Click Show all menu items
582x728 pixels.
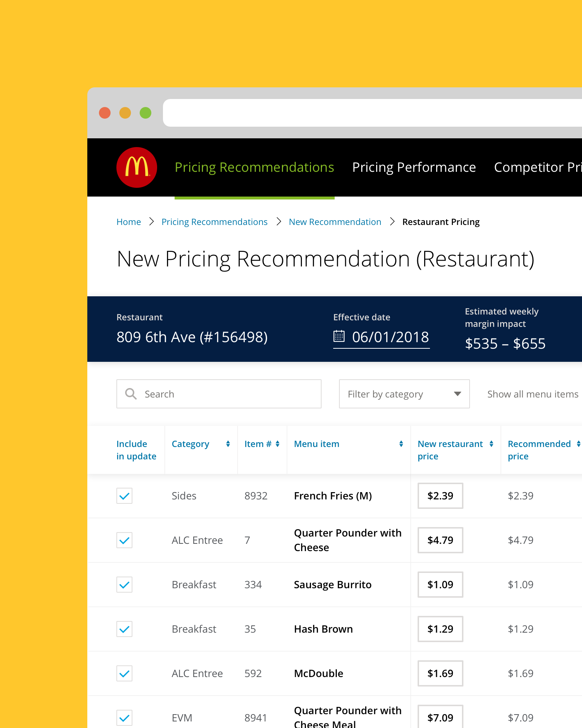pos(533,394)
